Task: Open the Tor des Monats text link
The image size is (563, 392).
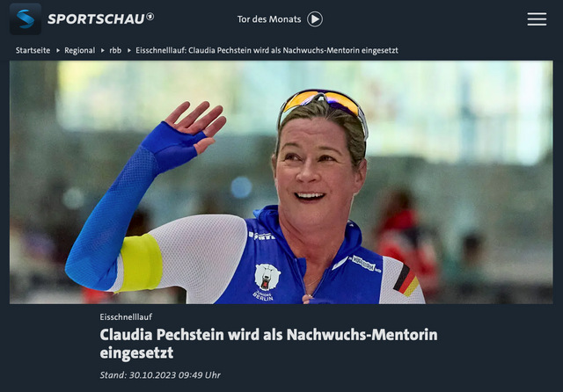Action: (269, 19)
